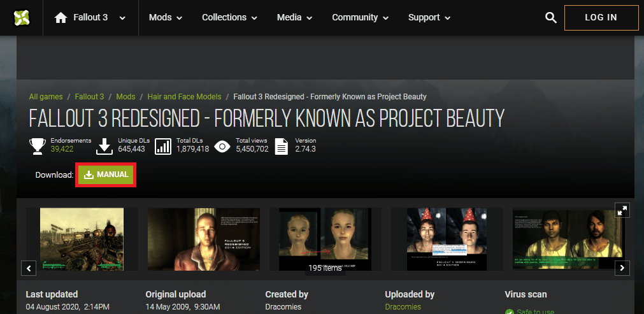Click the Endorsements trophy icon
Image resolution: width=644 pixels, height=314 pixels.
pyautogui.click(x=38, y=146)
